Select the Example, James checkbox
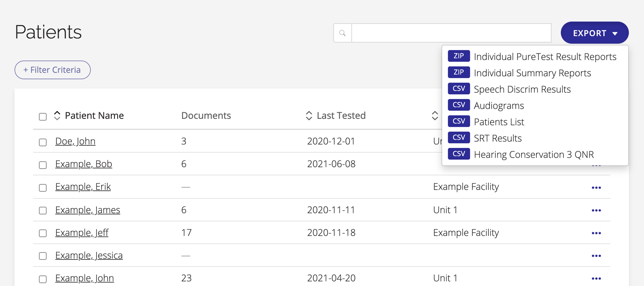The image size is (644, 286). coord(43,210)
